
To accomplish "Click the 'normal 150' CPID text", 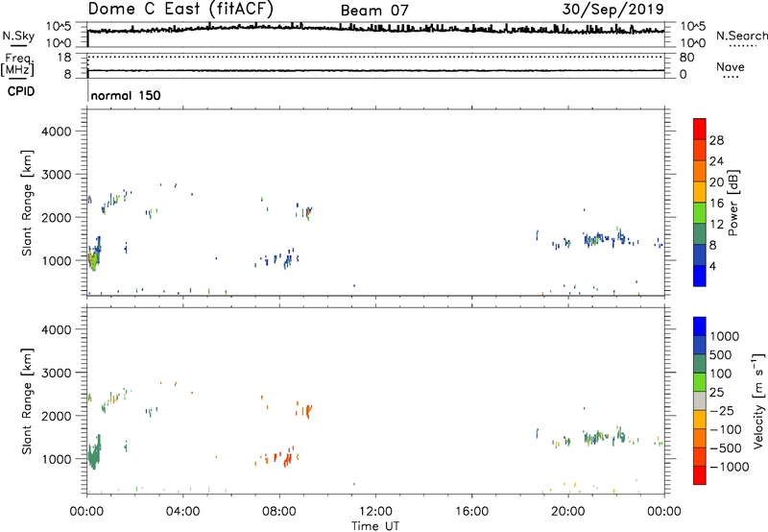I will pos(126,95).
